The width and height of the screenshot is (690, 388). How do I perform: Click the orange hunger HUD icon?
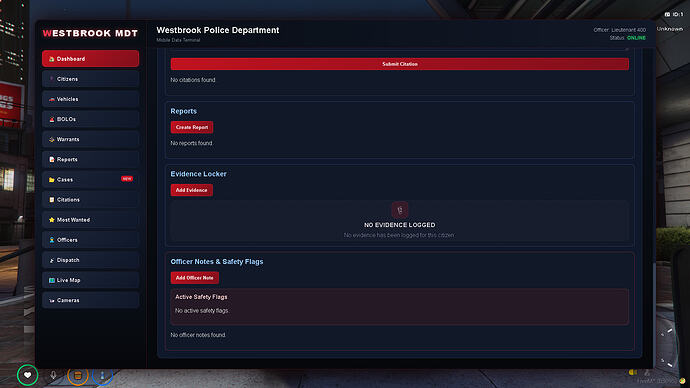point(78,375)
